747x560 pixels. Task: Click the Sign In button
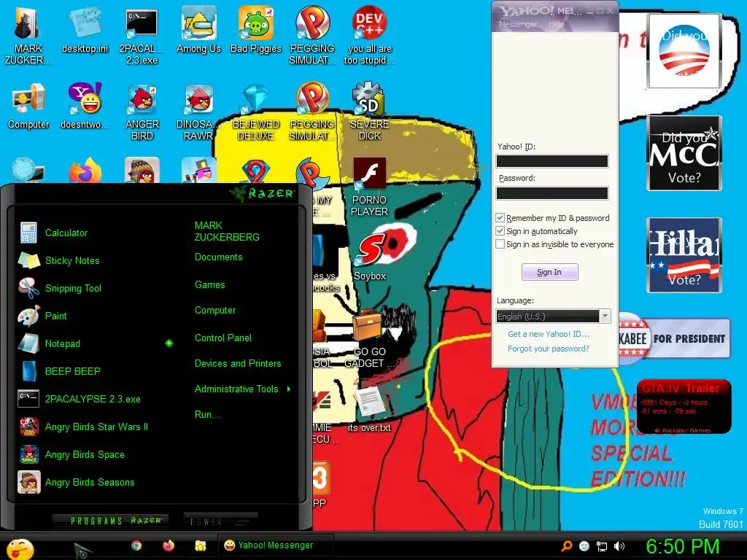point(550,272)
